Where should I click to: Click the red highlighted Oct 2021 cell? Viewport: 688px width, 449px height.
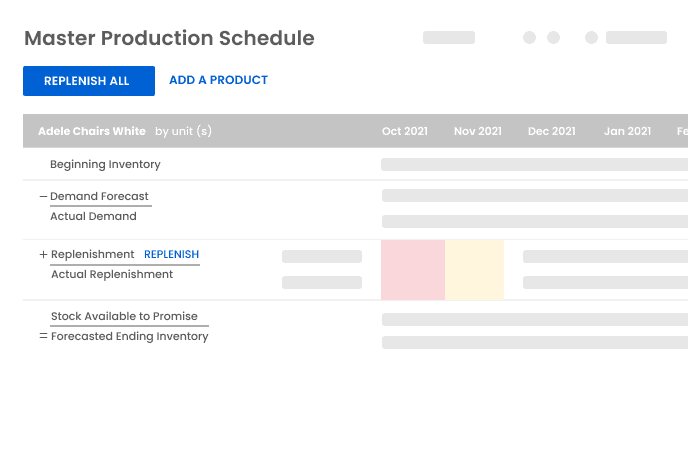(412, 270)
